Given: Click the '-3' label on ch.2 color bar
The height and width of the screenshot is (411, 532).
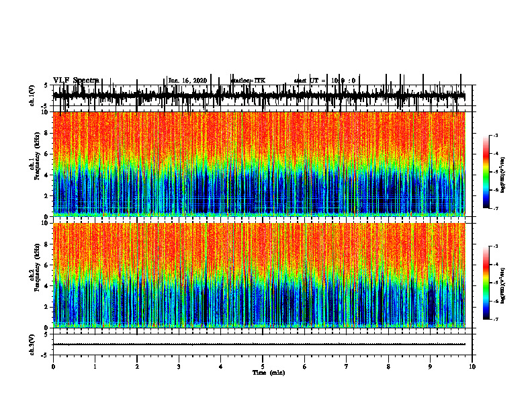Looking at the screenshot, I should click(x=495, y=246).
